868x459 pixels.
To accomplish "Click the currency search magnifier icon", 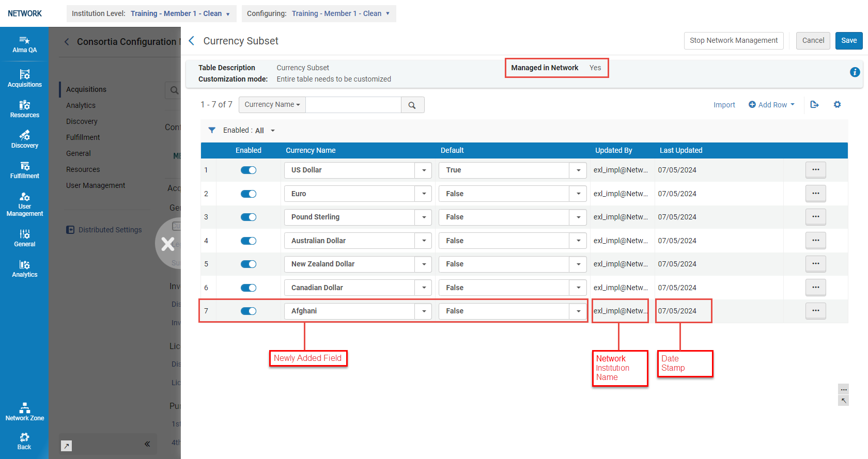I will pyautogui.click(x=412, y=105).
